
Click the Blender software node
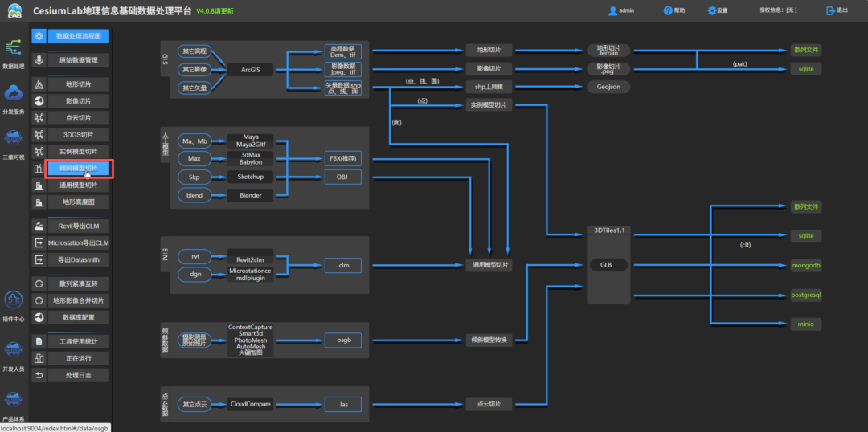coord(250,194)
